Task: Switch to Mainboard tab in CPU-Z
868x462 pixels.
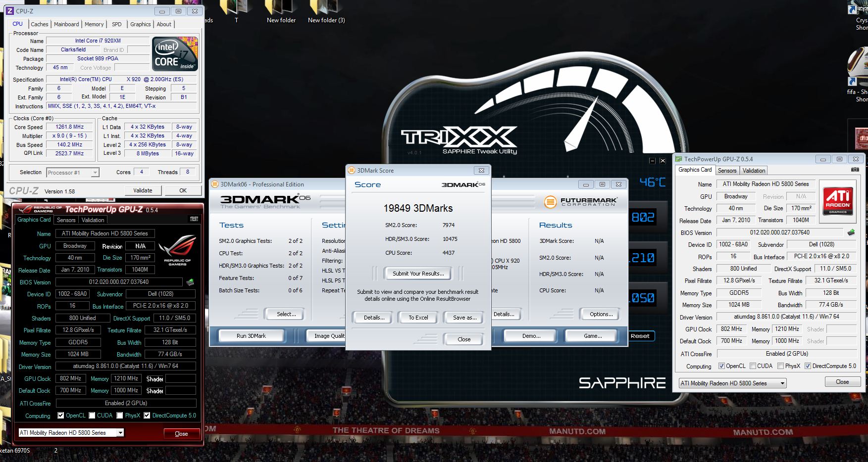Action: pos(66,24)
